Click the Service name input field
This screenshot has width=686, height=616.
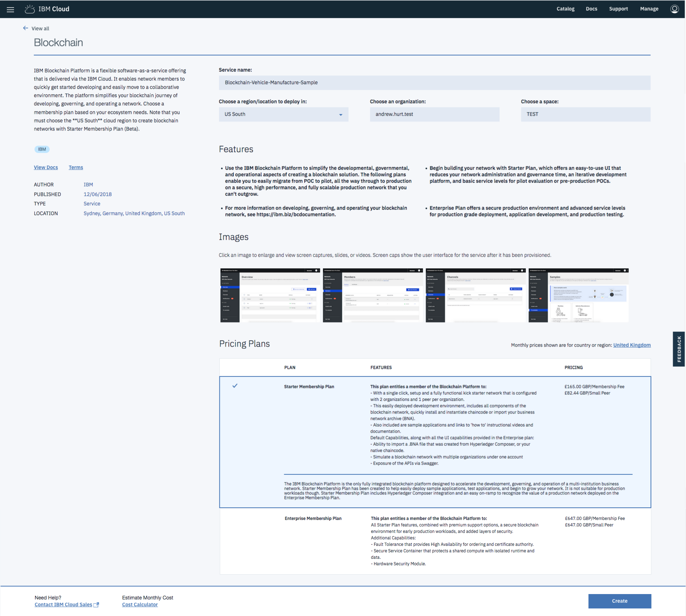tap(435, 83)
